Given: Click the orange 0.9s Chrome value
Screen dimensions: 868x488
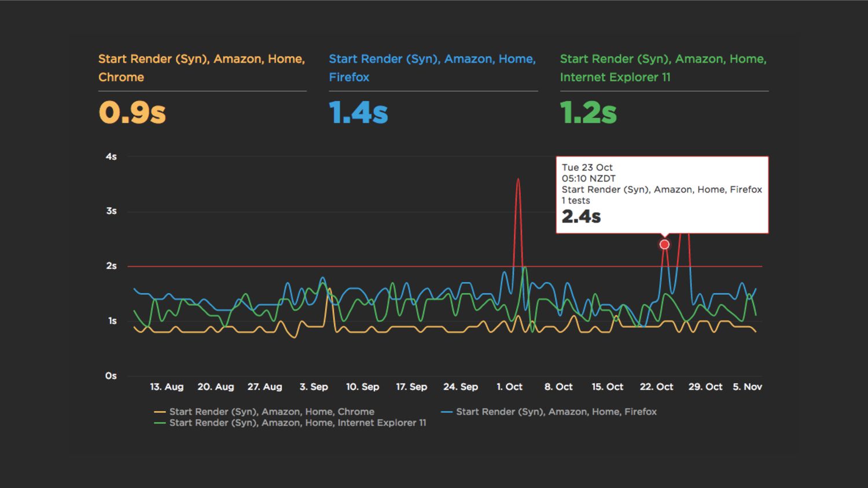Looking at the screenshot, I should click(133, 112).
